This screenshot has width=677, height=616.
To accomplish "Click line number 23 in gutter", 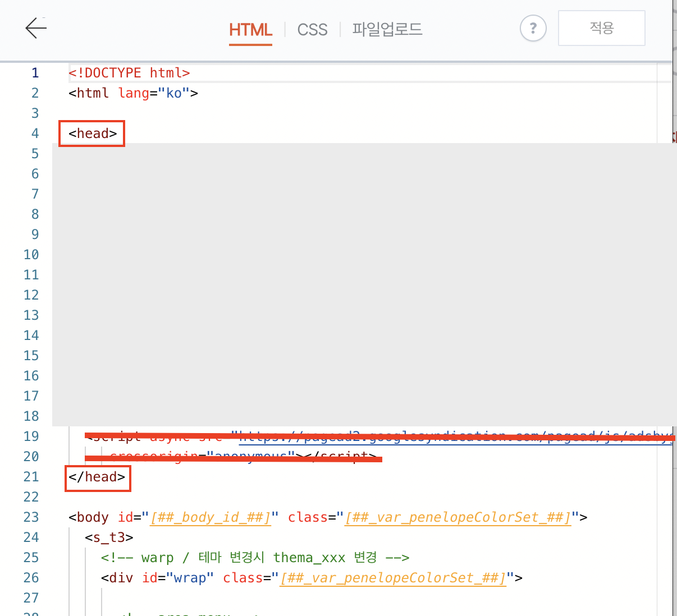I will point(31,517).
